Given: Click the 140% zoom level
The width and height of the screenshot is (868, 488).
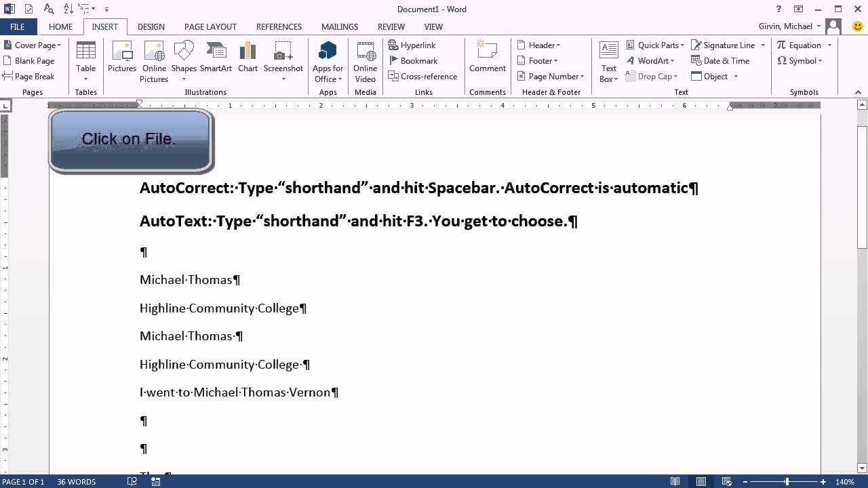Looking at the screenshot, I should [845, 482].
